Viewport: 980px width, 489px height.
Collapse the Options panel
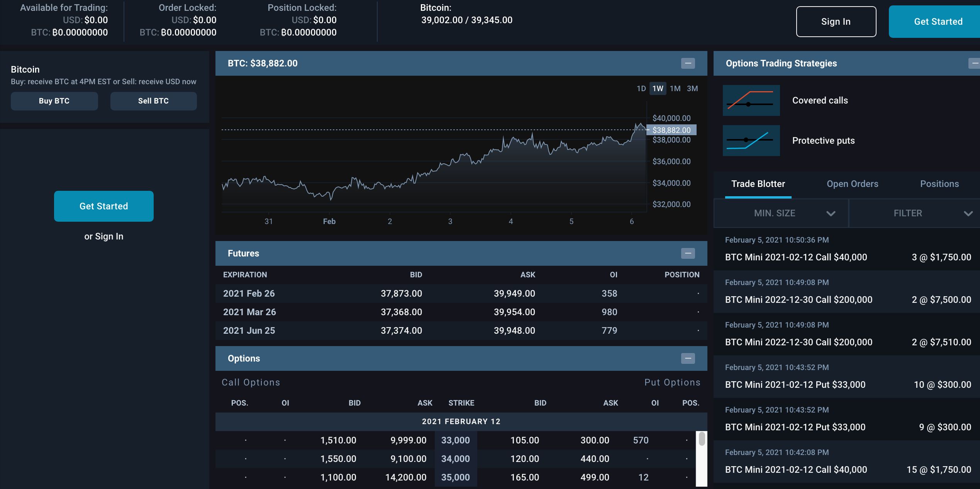(x=688, y=358)
